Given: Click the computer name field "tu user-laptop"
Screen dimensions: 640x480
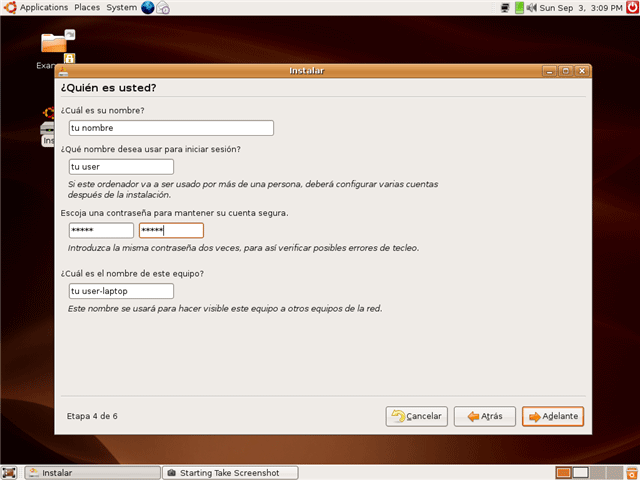Looking at the screenshot, I should (x=120, y=291).
